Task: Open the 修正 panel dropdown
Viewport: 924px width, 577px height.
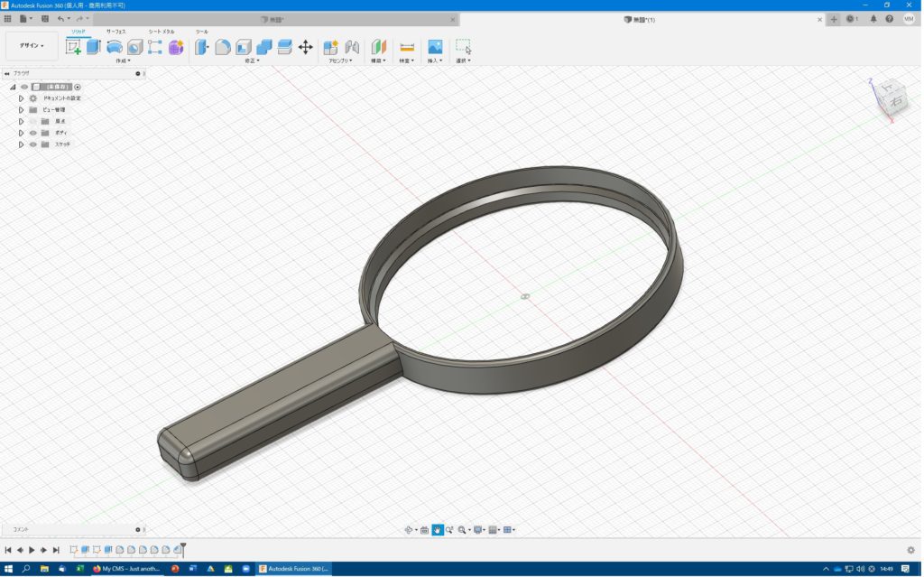Action: pyautogui.click(x=253, y=60)
